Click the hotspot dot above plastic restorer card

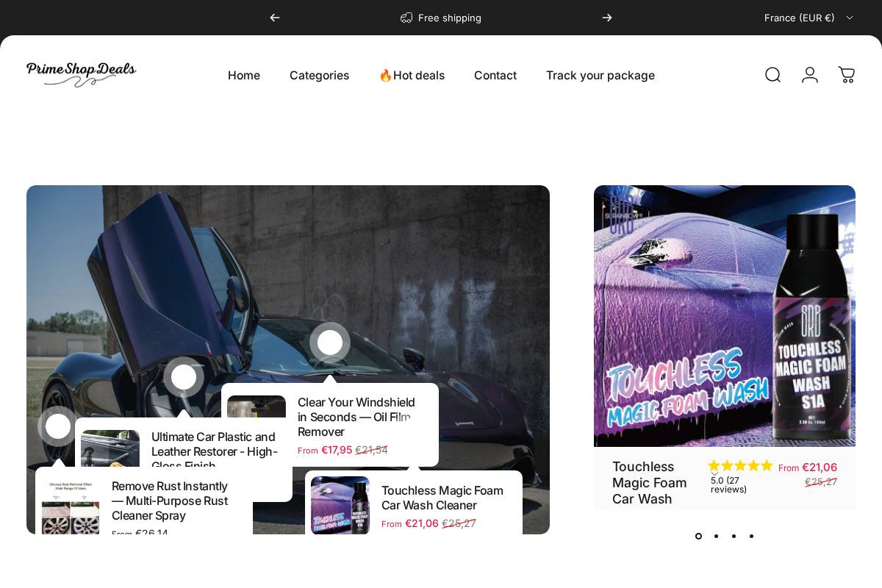(x=184, y=377)
